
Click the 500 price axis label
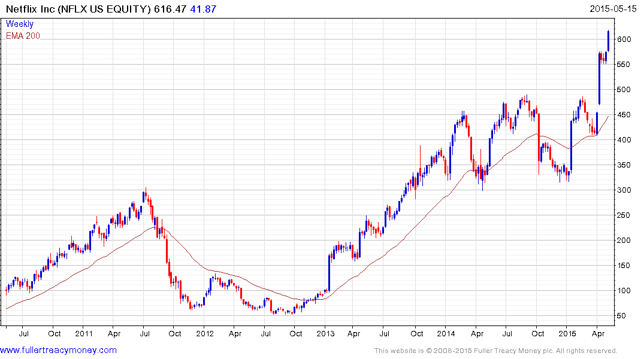[x=624, y=89]
